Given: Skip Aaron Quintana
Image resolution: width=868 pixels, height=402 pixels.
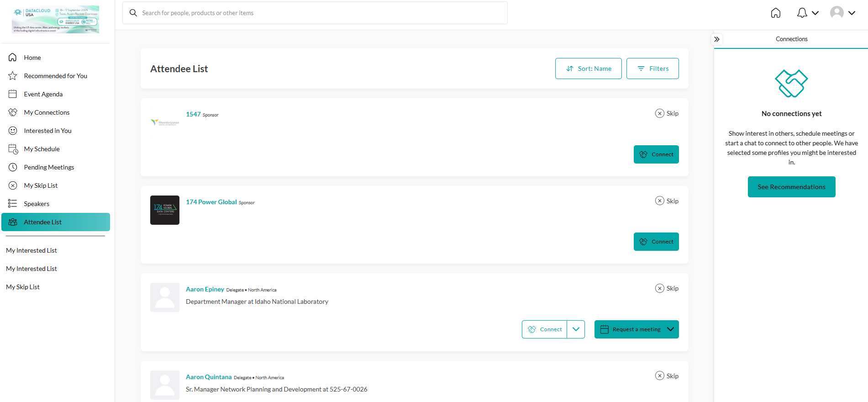Looking at the screenshot, I should point(667,376).
